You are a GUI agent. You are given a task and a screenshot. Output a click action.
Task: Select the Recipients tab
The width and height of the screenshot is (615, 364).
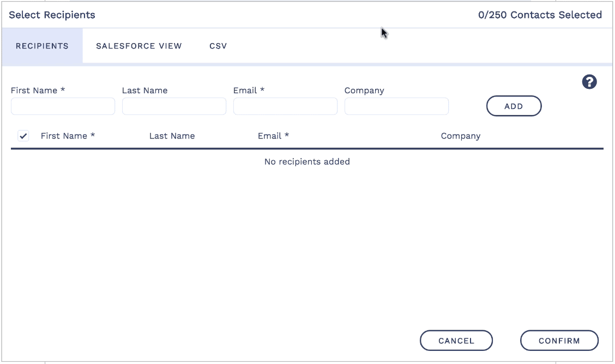click(x=42, y=46)
